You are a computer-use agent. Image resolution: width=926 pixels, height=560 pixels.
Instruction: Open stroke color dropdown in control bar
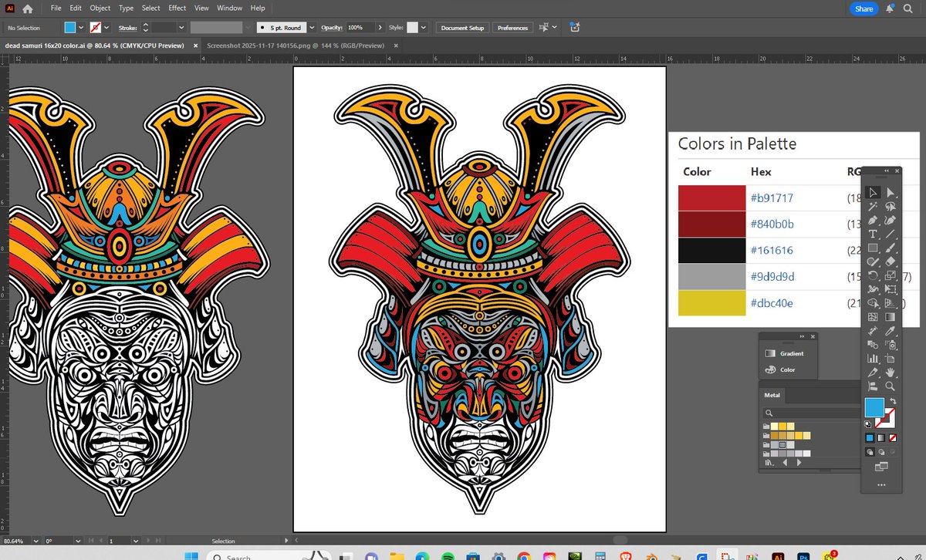click(106, 27)
